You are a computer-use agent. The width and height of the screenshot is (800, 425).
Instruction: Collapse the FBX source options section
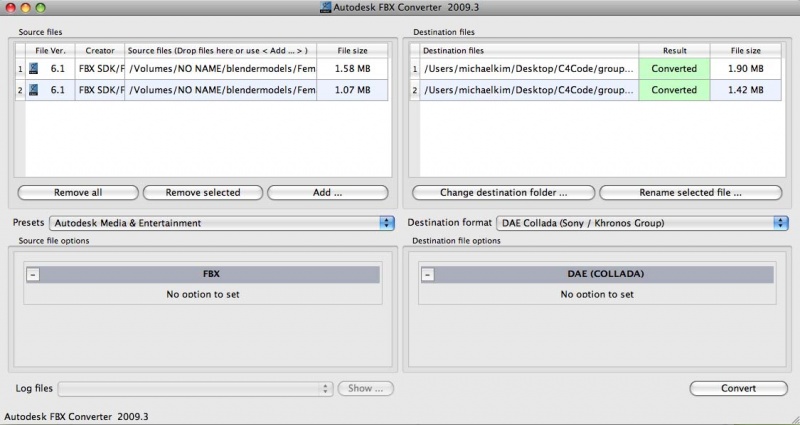[x=32, y=274]
